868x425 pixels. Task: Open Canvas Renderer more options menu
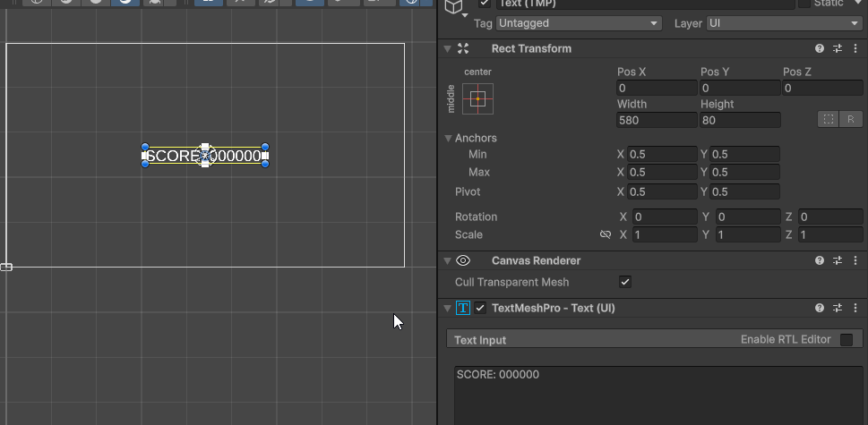[855, 260]
